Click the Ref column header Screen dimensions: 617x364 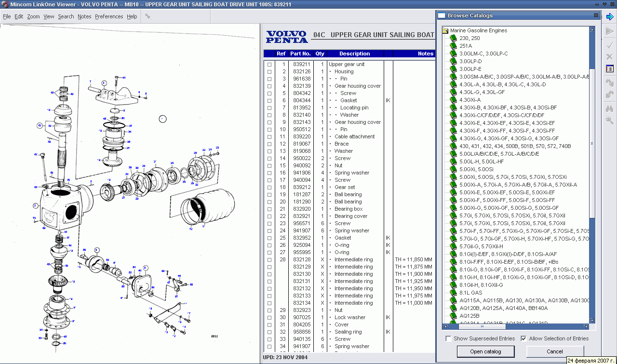(x=281, y=54)
